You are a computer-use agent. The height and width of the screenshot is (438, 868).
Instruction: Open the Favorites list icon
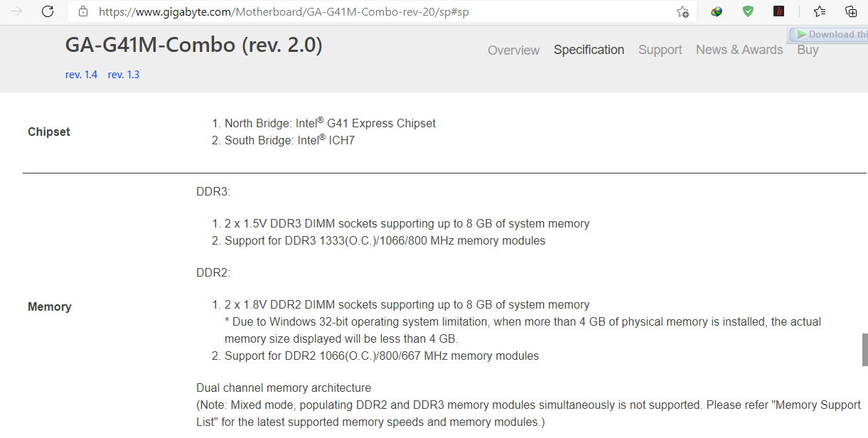click(820, 11)
